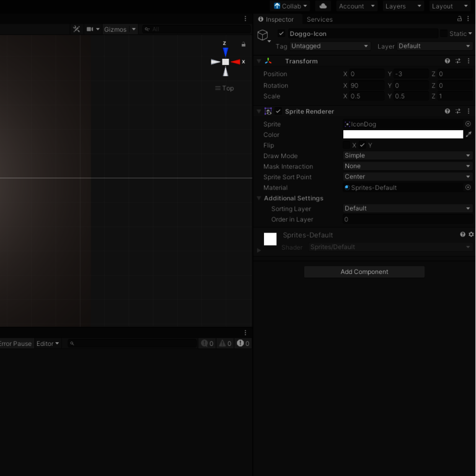Open the Account dropdown
Viewport: 476px width, 476px height.
(x=357, y=6)
